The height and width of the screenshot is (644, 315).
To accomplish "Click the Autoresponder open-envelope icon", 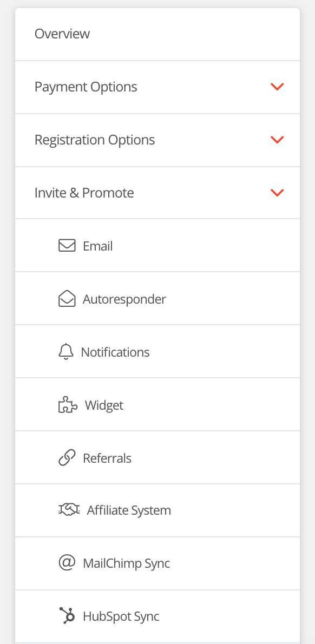I will click(67, 299).
